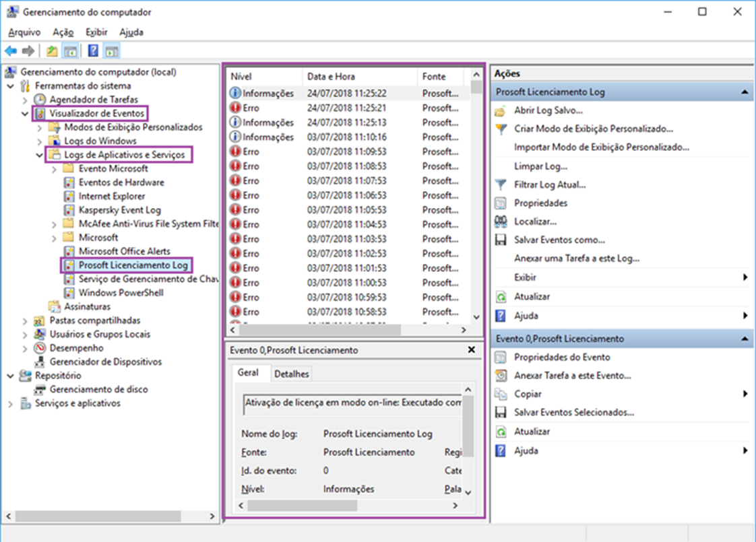The height and width of the screenshot is (542, 756).
Task: Click the Propriedades sheet icon
Action: tap(501, 203)
